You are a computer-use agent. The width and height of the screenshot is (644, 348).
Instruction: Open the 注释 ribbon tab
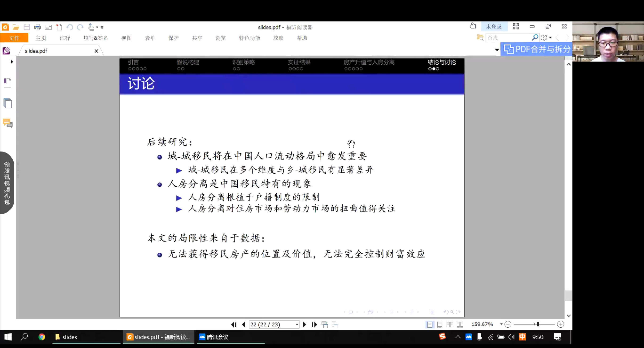(x=65, y=38)
